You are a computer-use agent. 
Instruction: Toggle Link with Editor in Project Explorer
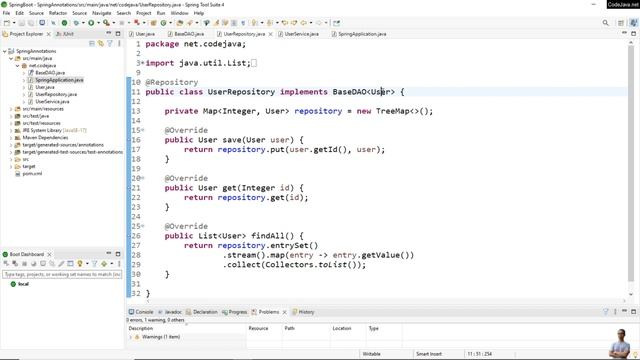101,43
